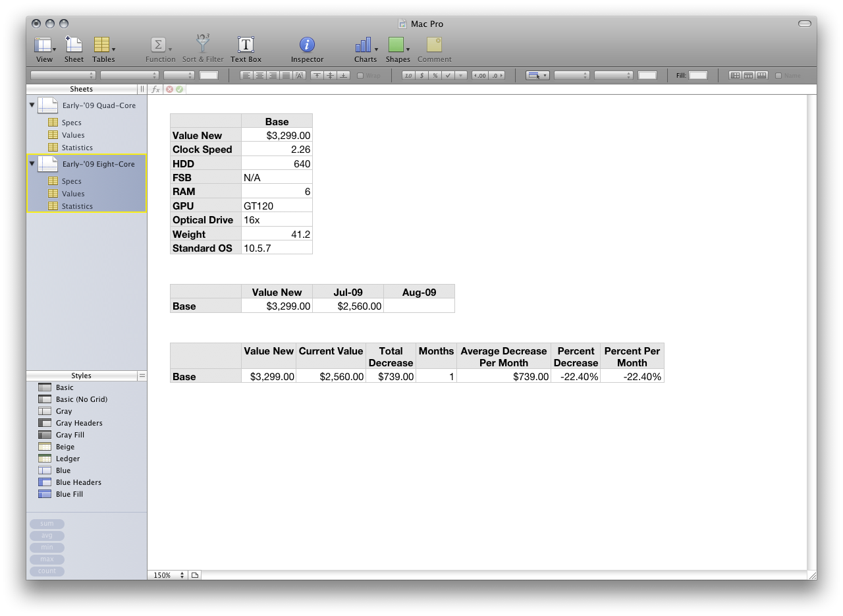Decrease decimal places button

[x=480, y=76]
